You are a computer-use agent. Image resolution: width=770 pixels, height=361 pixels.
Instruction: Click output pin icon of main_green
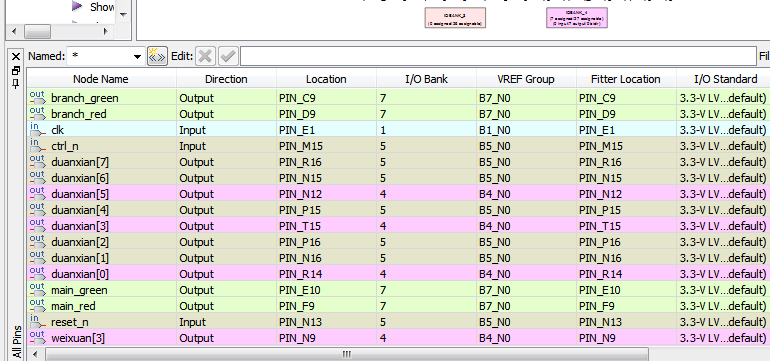point(37,290)
